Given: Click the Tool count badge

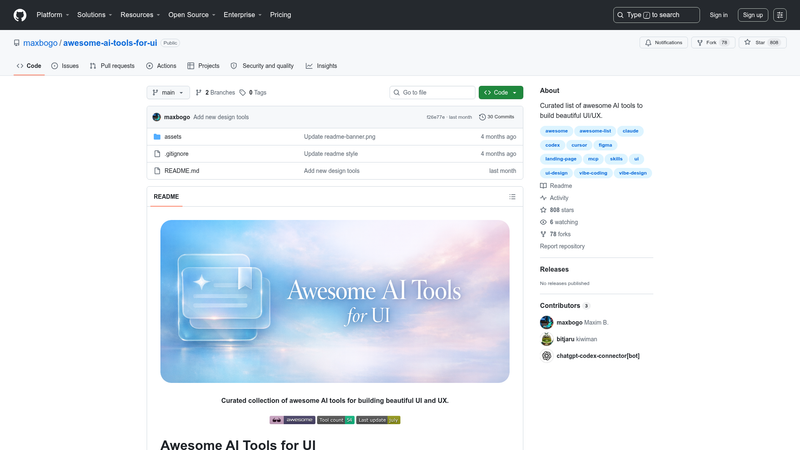Looking at the screenshot, I should click(336, 420).
